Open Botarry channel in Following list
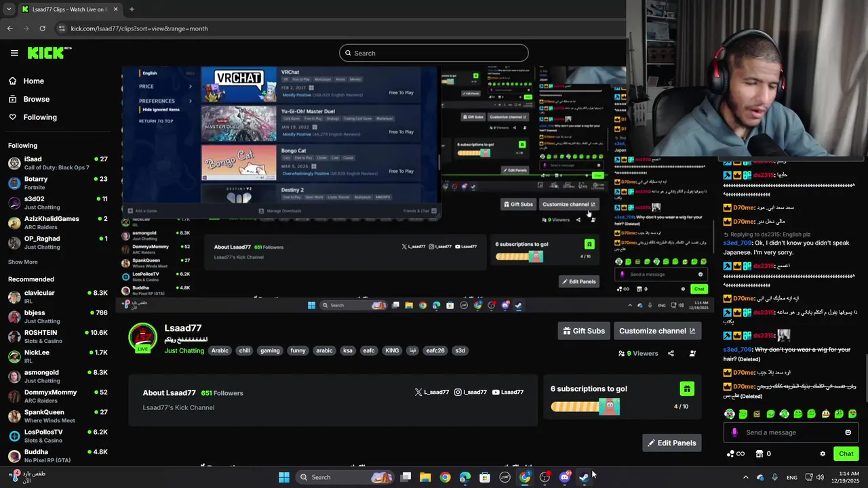868x488 pixels. click(58, 183)
